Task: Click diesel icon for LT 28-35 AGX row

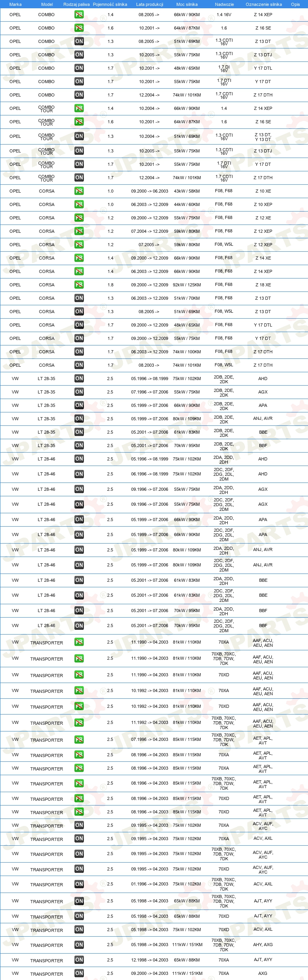Action: click(x=79, y=392)
